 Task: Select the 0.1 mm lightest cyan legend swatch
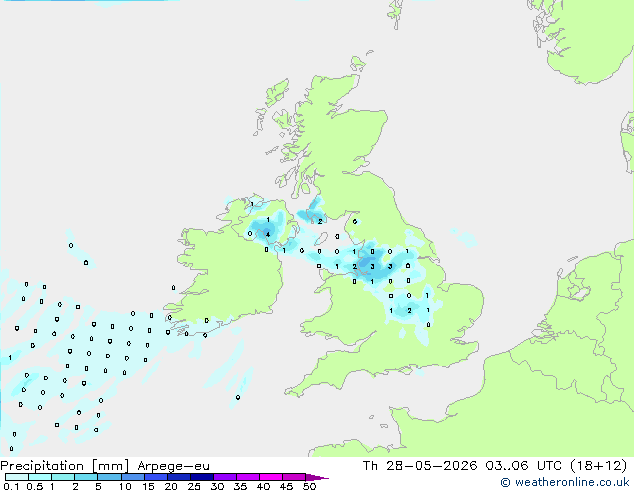(17, 477)
